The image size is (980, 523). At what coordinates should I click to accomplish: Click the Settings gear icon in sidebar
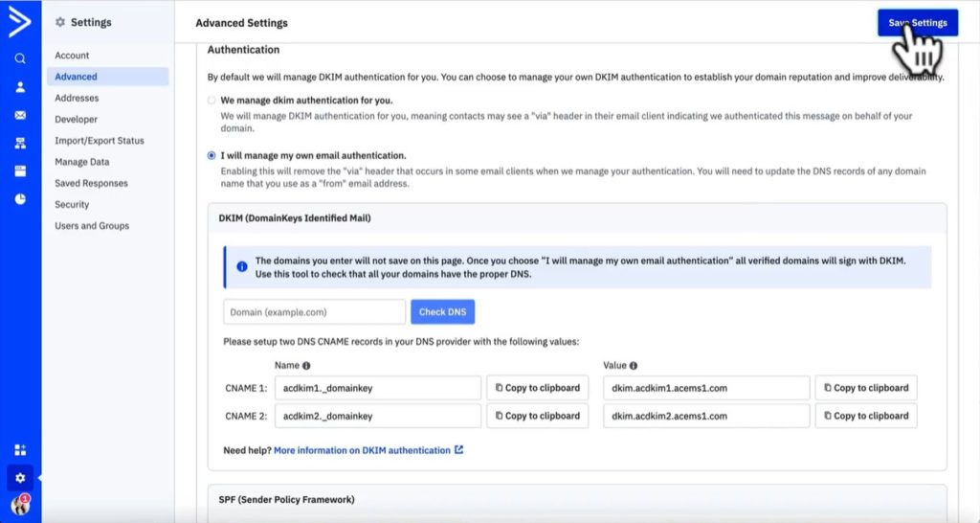[20, 477]
